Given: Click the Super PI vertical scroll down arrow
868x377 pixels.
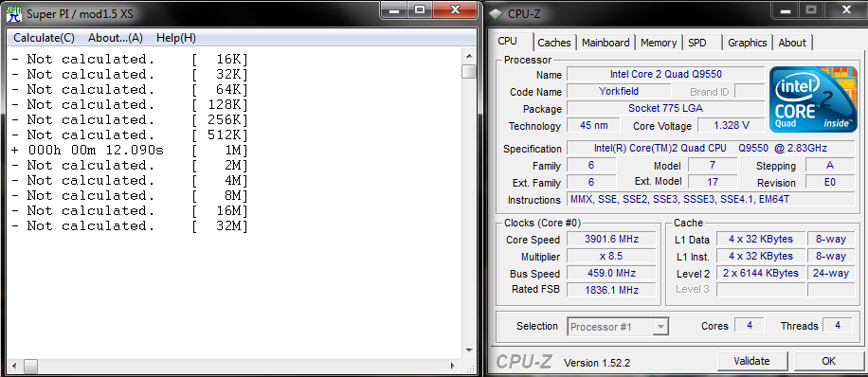Looking at the screenshot, I should tap(469, 350).
